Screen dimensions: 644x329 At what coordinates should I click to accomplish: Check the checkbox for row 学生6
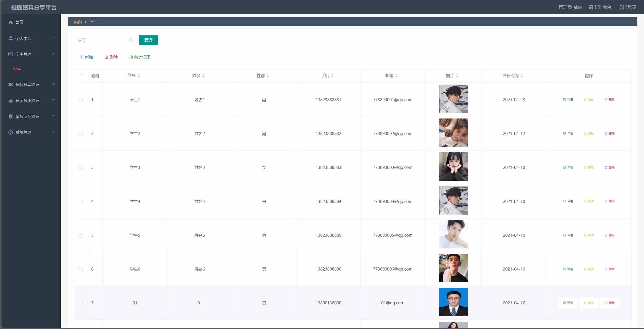tap(81, 269)
